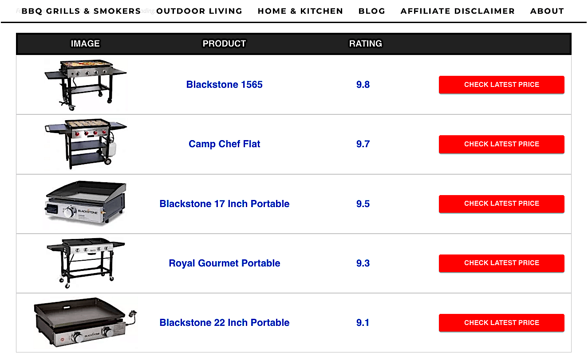Image resolution: width=588 pixels, height=364 pixels.
Task: Open Home & Kitchen category
Action: pos(300,11)
